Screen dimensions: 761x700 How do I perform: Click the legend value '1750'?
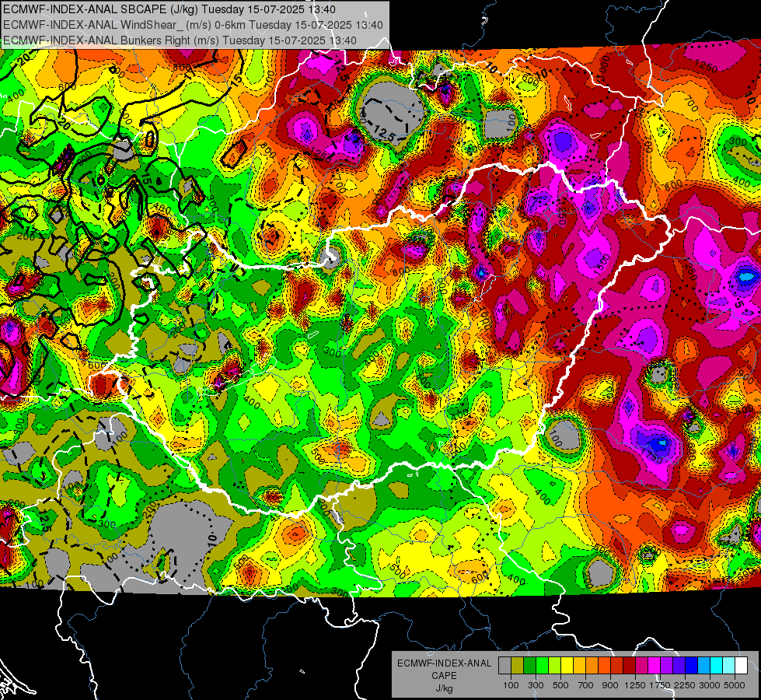click(660, 685)
